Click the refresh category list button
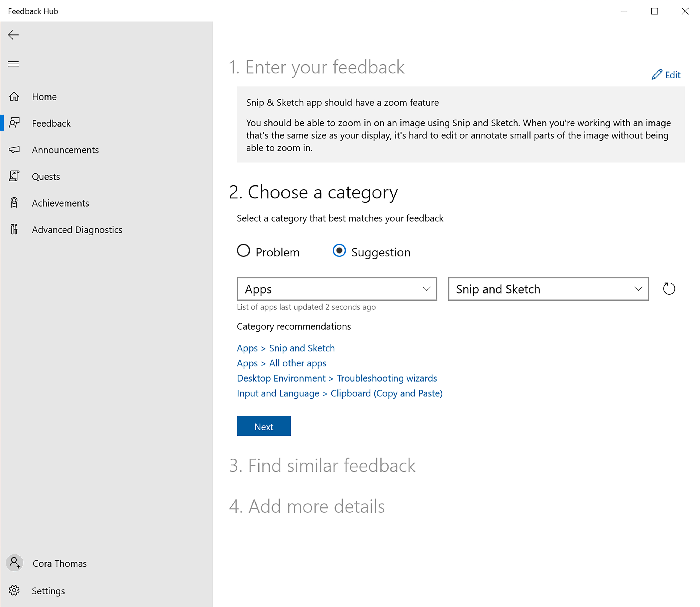Screen dimensions: 700x607 pos(669,288)
